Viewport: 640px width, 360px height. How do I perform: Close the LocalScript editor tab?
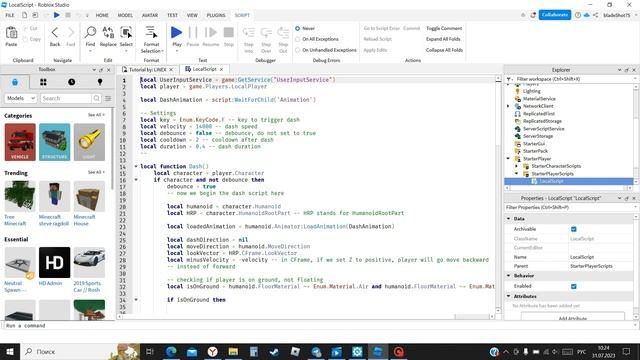[221, 69]
